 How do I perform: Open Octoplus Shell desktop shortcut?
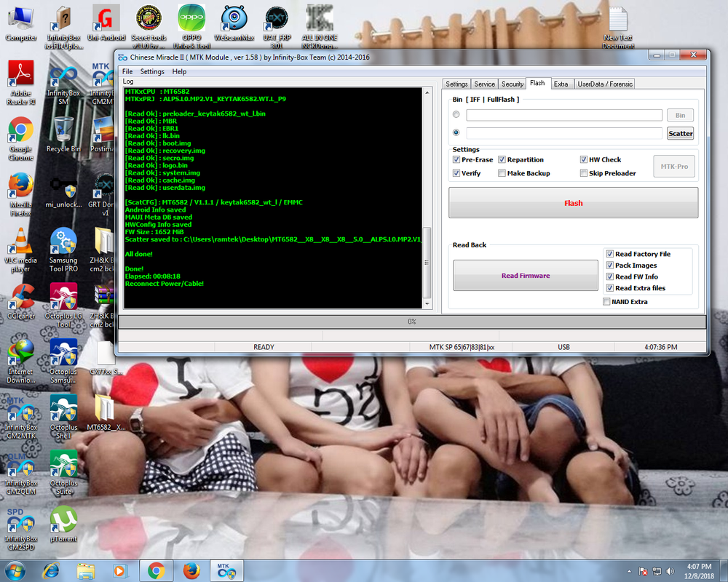coord(63,417)
